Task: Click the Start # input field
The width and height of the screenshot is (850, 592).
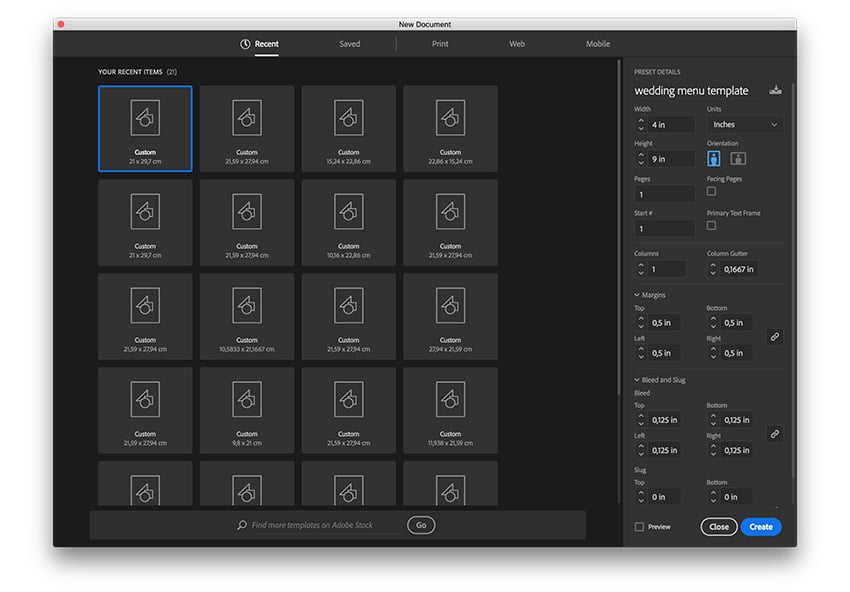Action: pyautogui.click(x=665, y=228)
